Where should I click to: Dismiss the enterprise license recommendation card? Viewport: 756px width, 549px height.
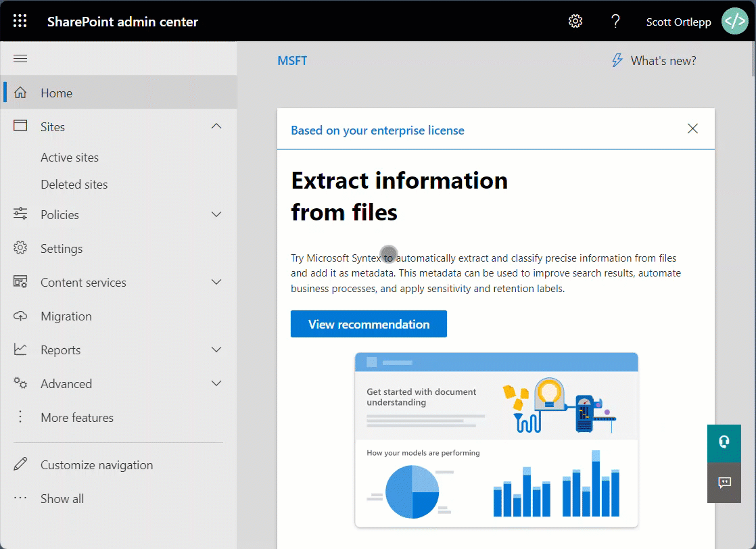[x=692, y=128]
